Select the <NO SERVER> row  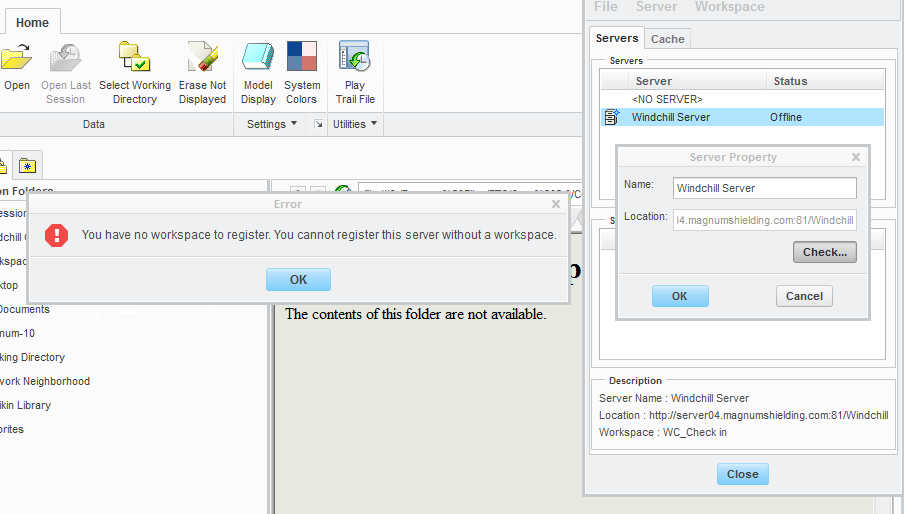pyautogui.click(x=742, y=99)
